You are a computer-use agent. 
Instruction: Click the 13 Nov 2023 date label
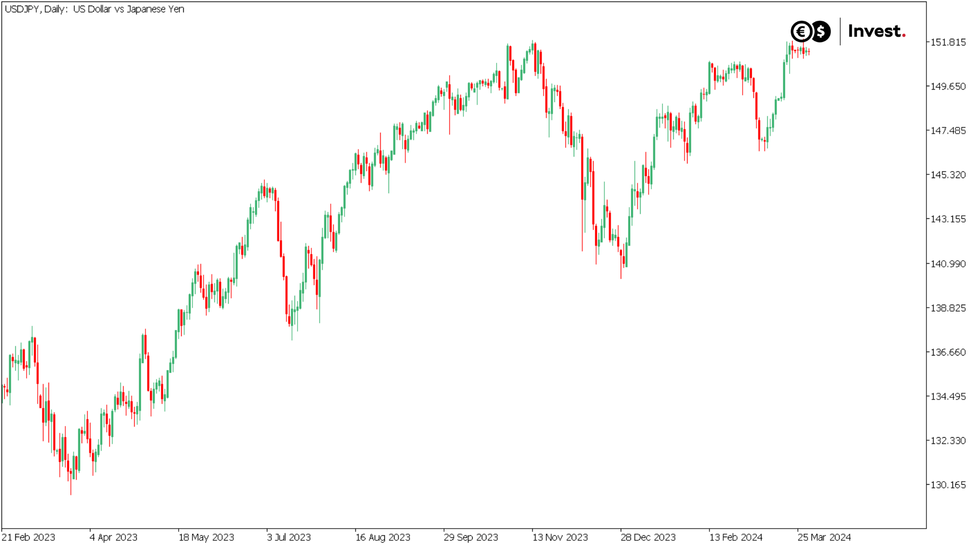point(560,537)
